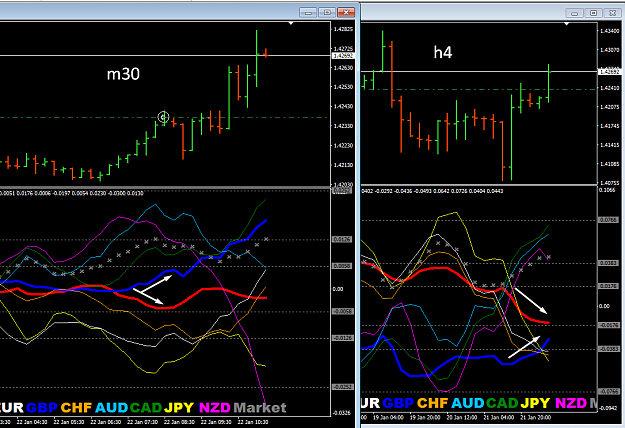Select the h4 text label on chart
Viewport: 625px width, 428px height.
coord(443,52)
